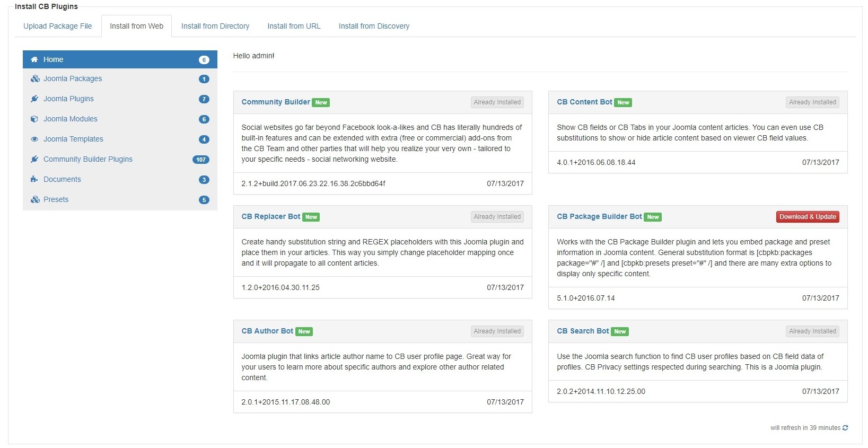Click the Presets cubes icon
This screenshot has height=448, width=868.
click(35, 199)
